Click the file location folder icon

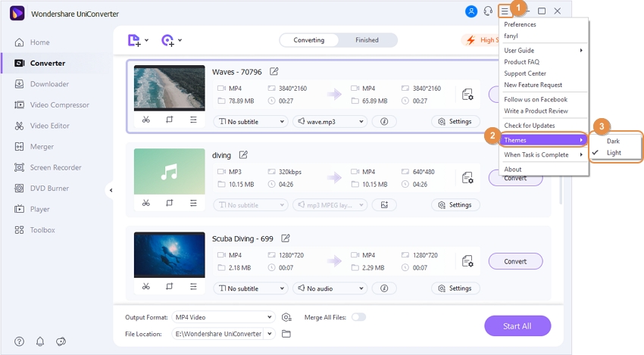tap(286, 334)
